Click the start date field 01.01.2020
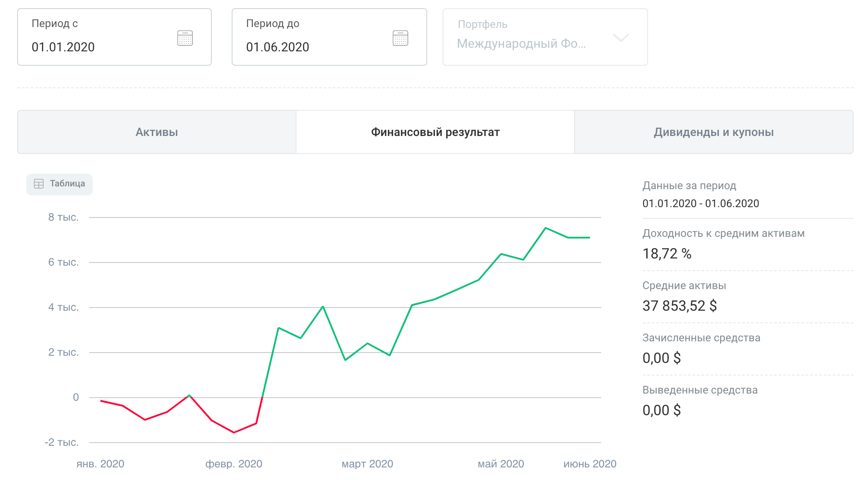868x480 pixels. tap(63, 47)
